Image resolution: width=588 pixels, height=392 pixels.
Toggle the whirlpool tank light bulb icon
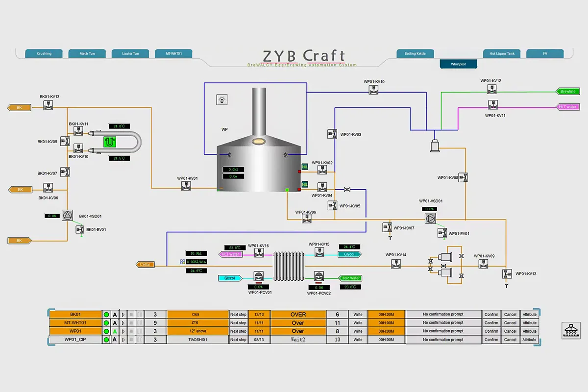coord(221,100)
